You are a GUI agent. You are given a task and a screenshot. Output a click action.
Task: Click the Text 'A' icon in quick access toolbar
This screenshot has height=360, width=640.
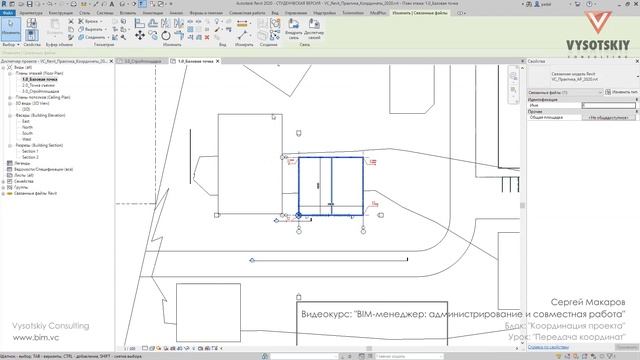coord(111,4)
